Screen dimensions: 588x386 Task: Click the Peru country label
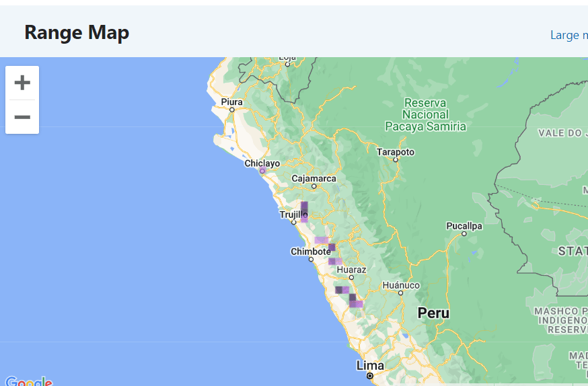[433, 313]
